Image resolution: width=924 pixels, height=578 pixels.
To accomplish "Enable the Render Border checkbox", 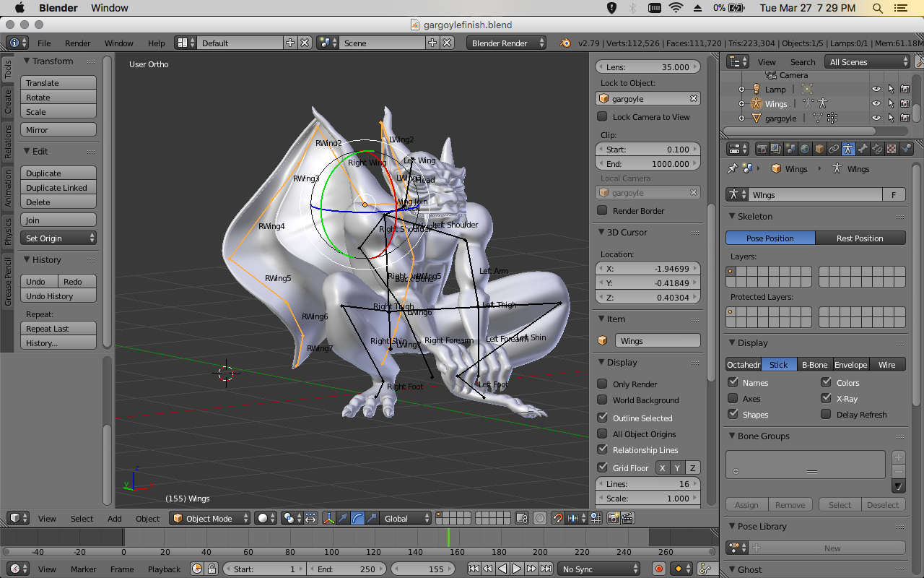I will 602,210.
